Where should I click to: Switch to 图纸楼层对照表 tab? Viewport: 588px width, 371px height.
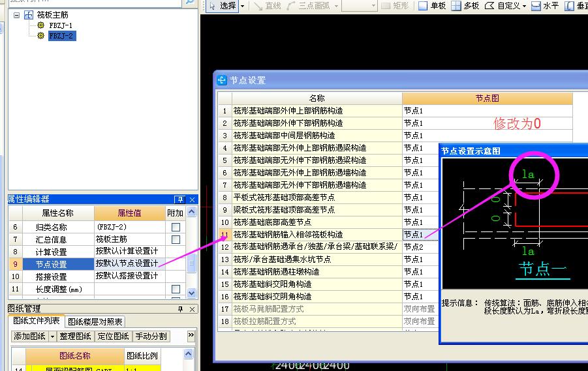click(95, 321)
